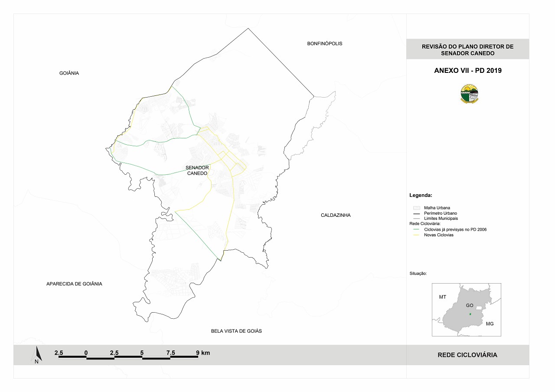Click the 'Limites Municipais' legend text

(x=441, y=219)
